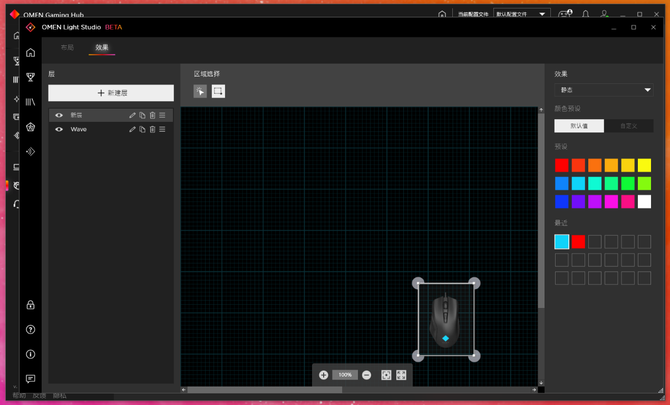Viewport: 670px width, 405px height.
Task: Click the lock icon in the left sidebar
Action: pos(30,305)
